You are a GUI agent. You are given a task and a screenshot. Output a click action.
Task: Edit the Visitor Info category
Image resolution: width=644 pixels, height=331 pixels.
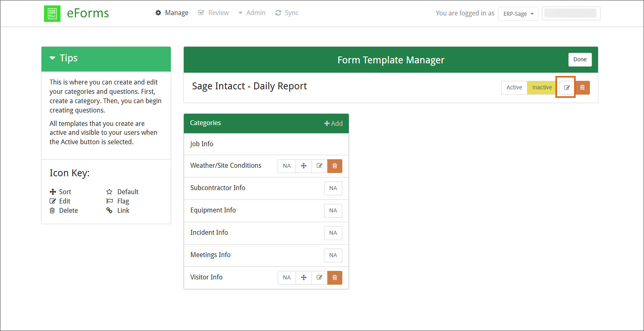point(319,277)
